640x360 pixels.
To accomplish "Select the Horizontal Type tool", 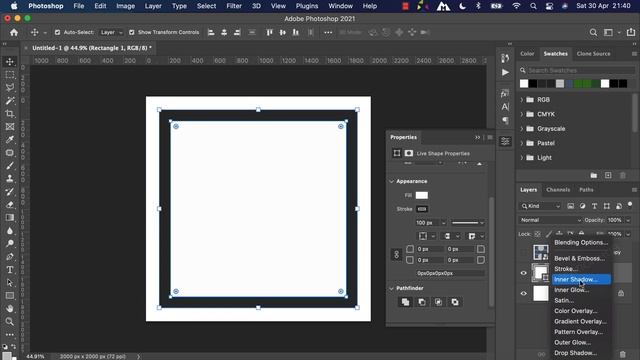I will 10,270.
